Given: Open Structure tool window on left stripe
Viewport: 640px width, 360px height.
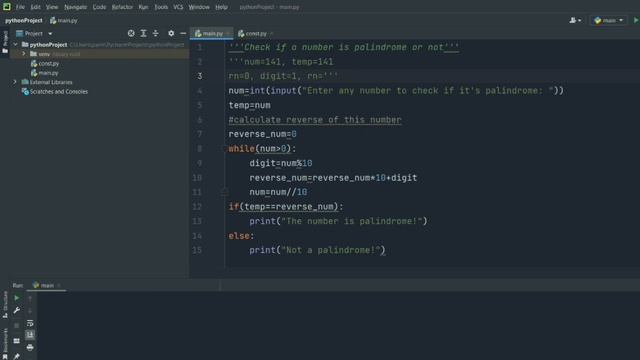Looking at the screenshot, I should (x=5, y=305).
